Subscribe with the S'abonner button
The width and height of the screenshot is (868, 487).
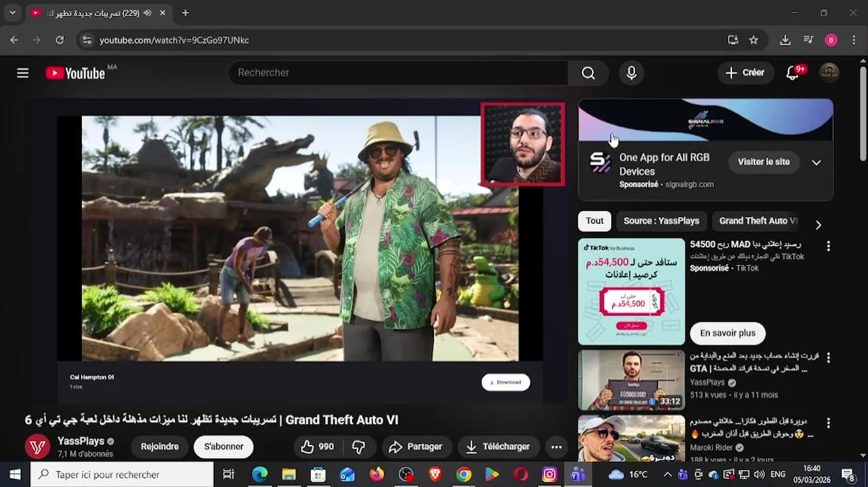coord(224,446)
